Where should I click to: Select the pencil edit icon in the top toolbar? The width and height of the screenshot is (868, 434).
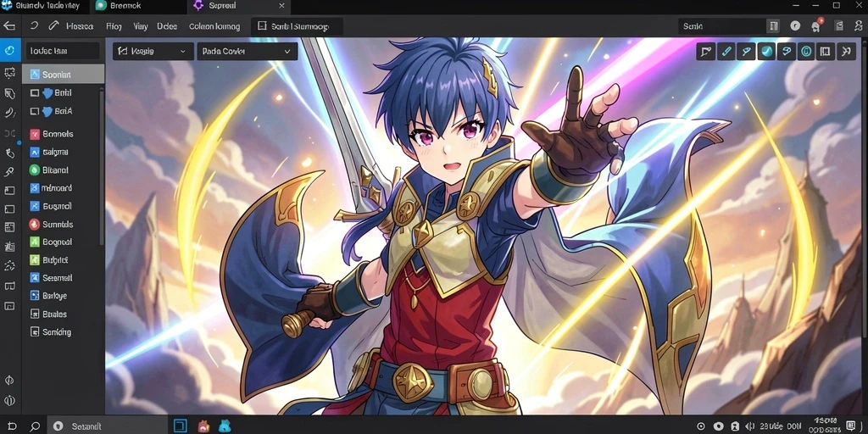(x=53, y=25)
